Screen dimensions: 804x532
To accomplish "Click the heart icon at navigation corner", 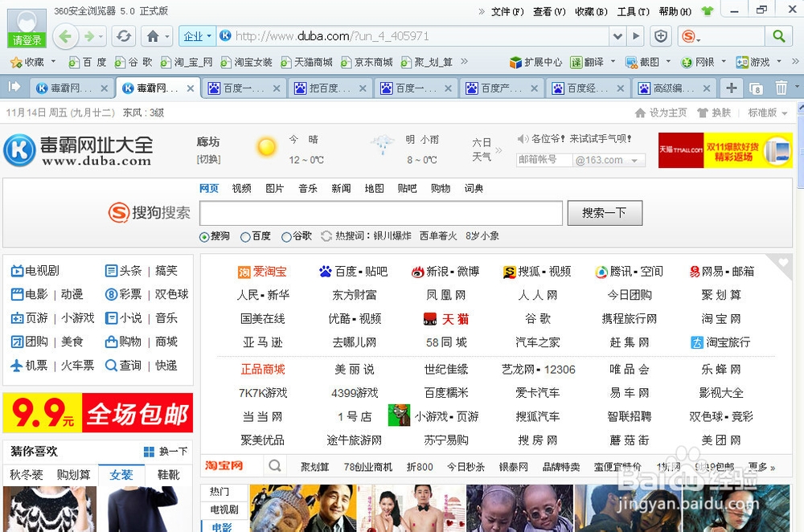I will 783,263.
